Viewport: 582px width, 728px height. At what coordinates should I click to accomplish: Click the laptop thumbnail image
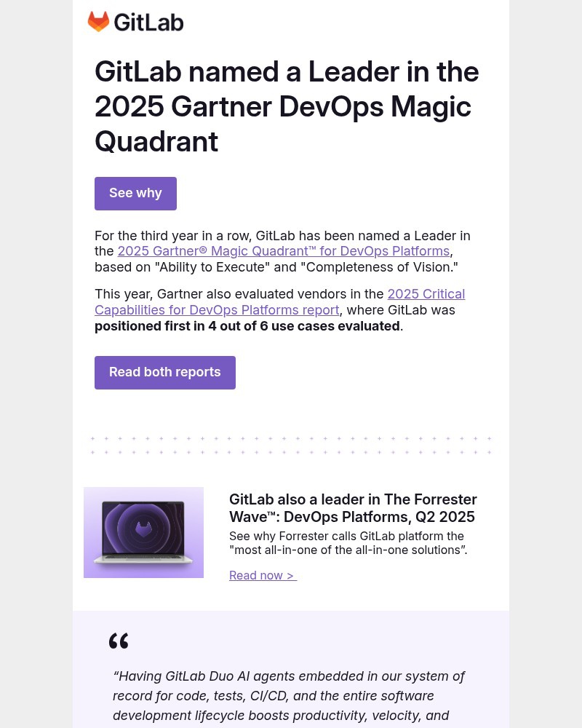143,532
